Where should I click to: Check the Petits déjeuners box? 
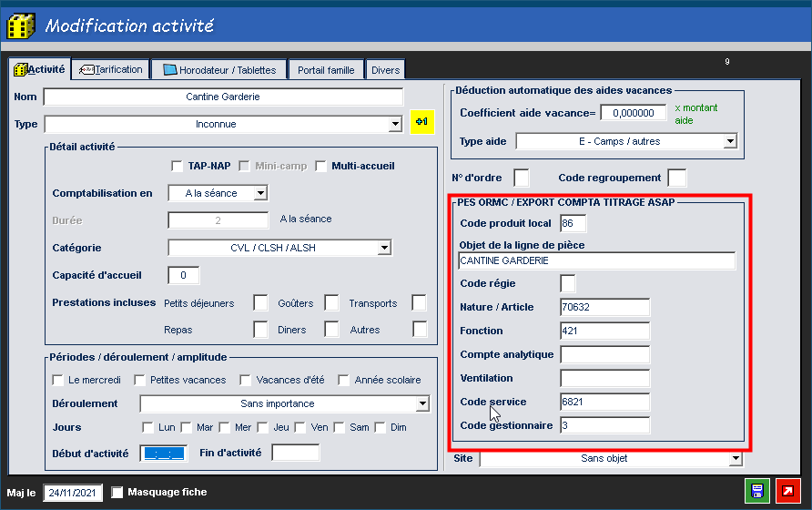(x=260, y=302)
